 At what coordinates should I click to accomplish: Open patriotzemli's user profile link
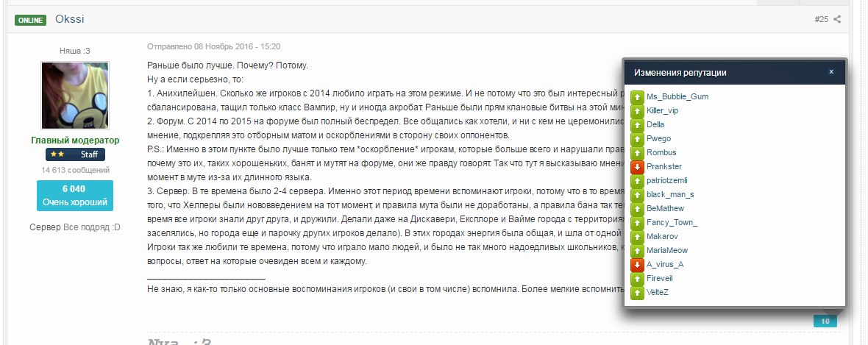(667, 180)
